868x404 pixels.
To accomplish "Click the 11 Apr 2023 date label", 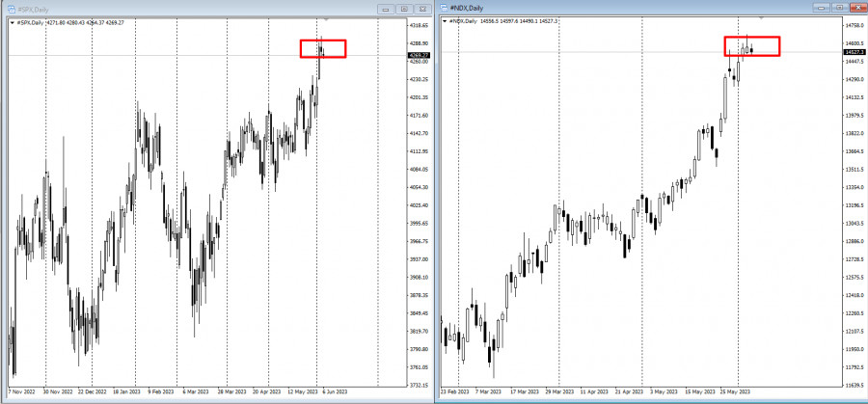I will coord(593,391).
